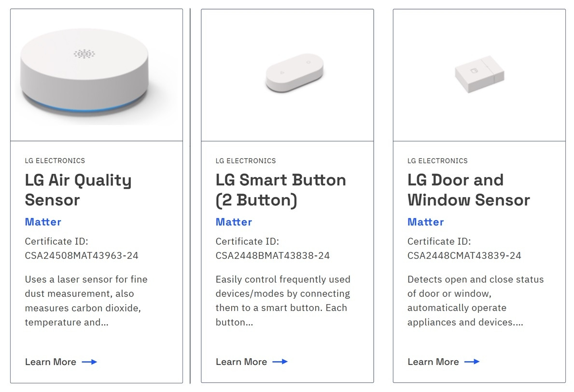Click certificate ID CSA24508MAT43963-24
The height and width of the screenshot is (392, 574).
(x=81, y=255)
